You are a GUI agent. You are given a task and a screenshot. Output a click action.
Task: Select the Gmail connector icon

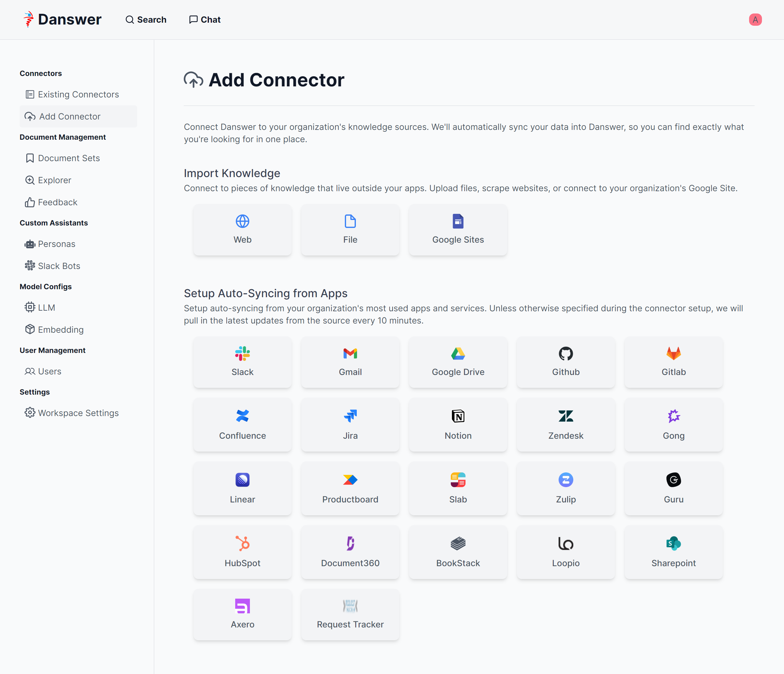tap(350, 354)
